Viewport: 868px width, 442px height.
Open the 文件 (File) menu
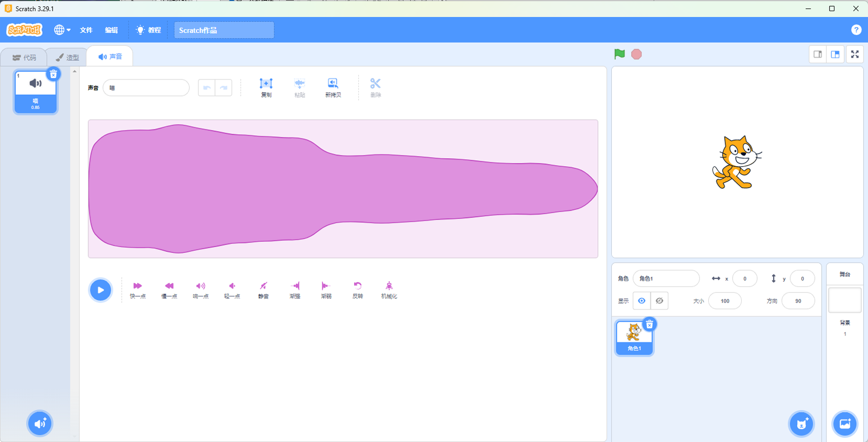click(x=86, y=30)
